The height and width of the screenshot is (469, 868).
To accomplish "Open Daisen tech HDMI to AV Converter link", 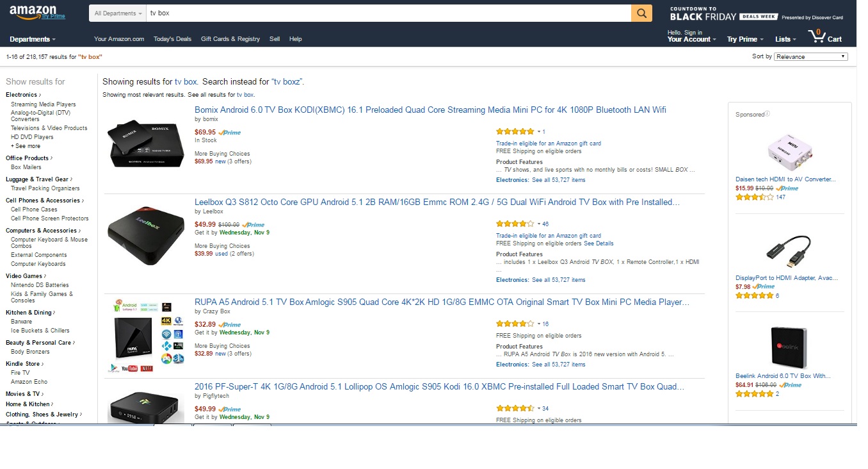I will click(786, 179).
